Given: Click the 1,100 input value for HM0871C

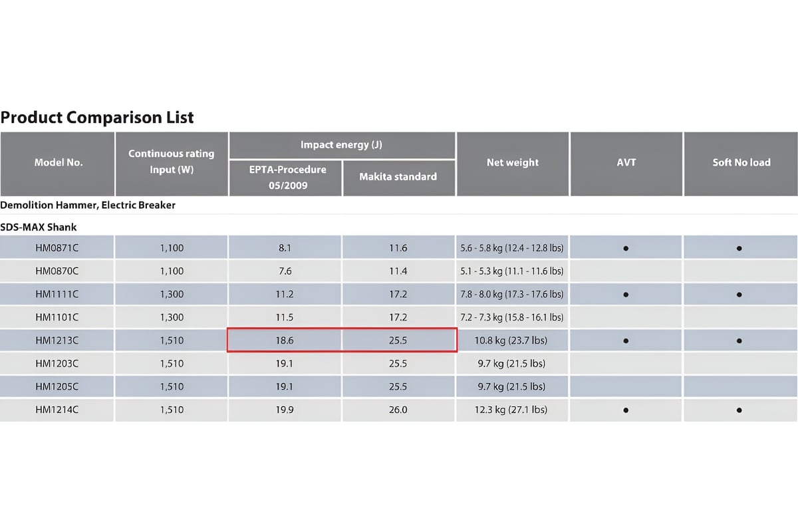Looking at the screenshot, I should click(172, 248).
